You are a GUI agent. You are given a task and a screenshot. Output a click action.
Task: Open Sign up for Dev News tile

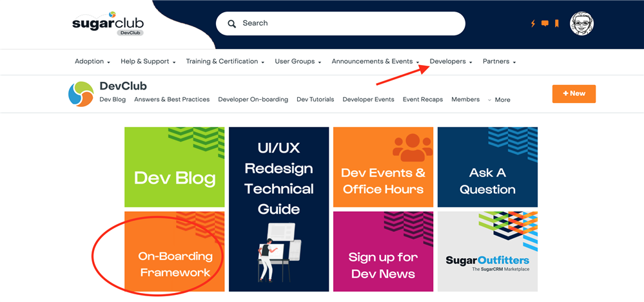click(383, 252)
